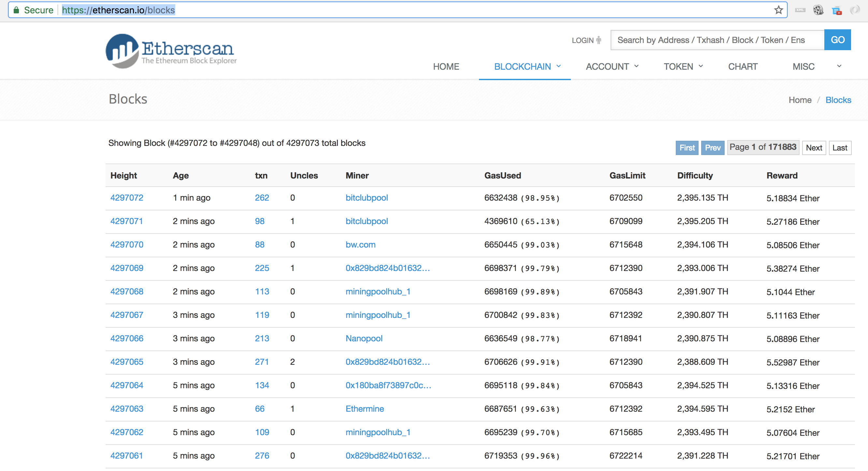This screenshot has width=868, height=471.
Task: Click the screen recorder extension icon
Action: (837, 11)
